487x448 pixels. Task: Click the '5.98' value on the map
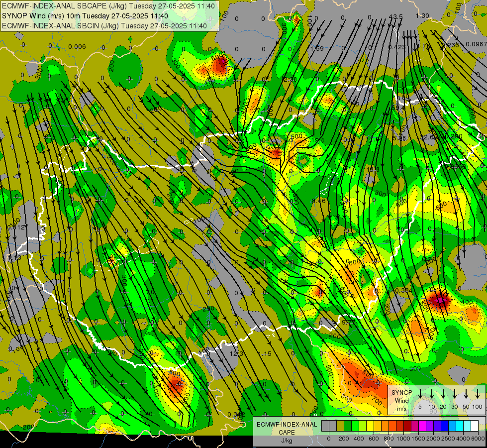(399, 138)
